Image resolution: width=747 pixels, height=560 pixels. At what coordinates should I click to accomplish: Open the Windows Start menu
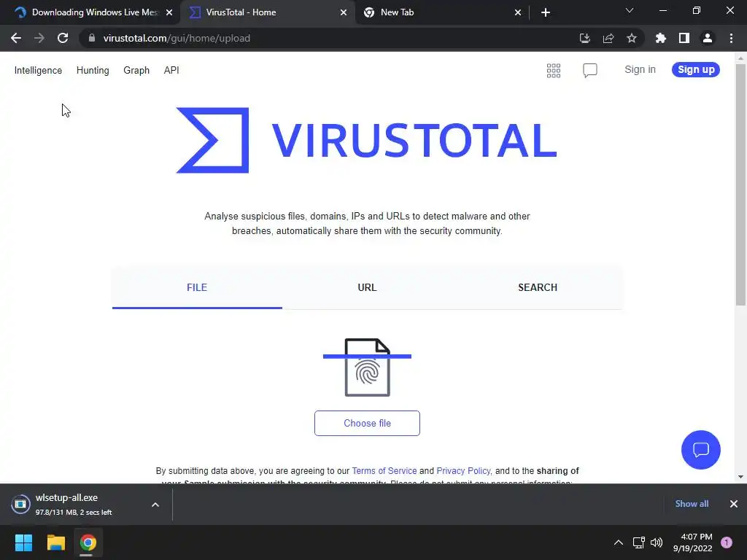23,542
